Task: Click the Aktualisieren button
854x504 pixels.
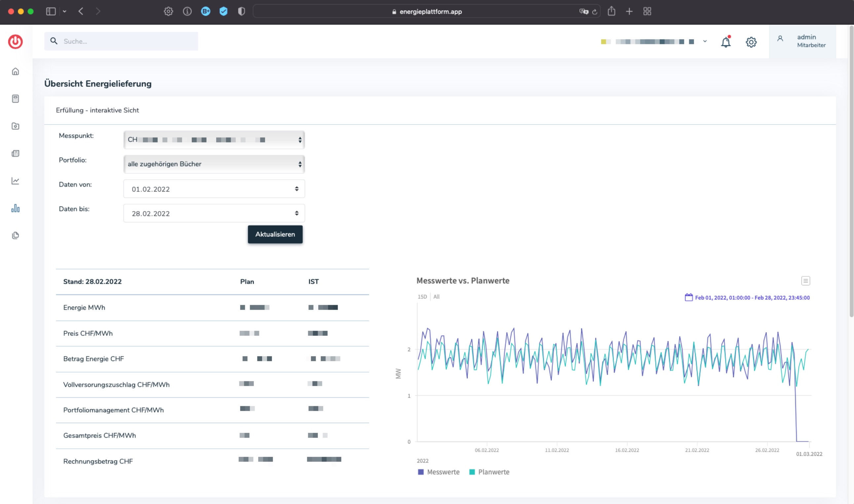Action: 275,234
